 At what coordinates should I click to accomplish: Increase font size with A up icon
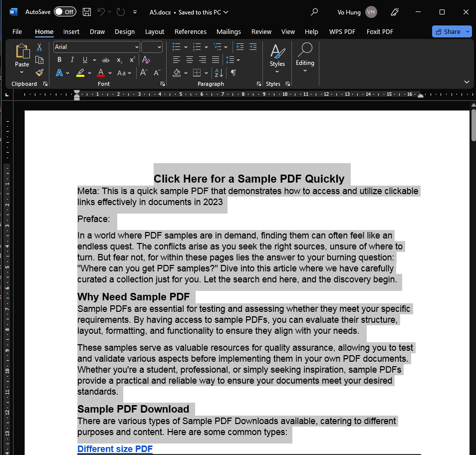pyautogui.click(x=144, y=72)
